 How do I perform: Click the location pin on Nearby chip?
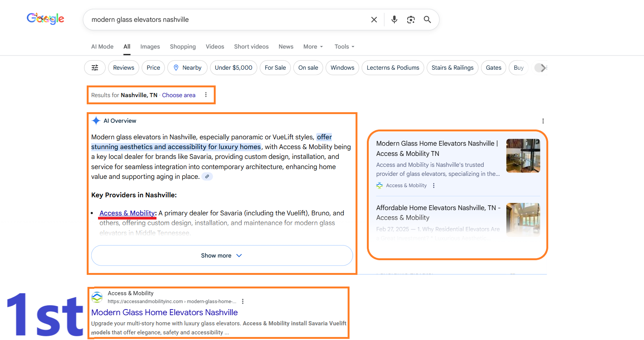point(176,68)
